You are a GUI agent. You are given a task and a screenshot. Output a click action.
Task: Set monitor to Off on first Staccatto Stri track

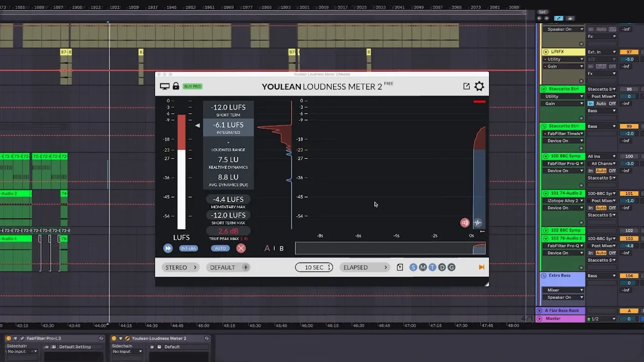click(x=612, y=104)
